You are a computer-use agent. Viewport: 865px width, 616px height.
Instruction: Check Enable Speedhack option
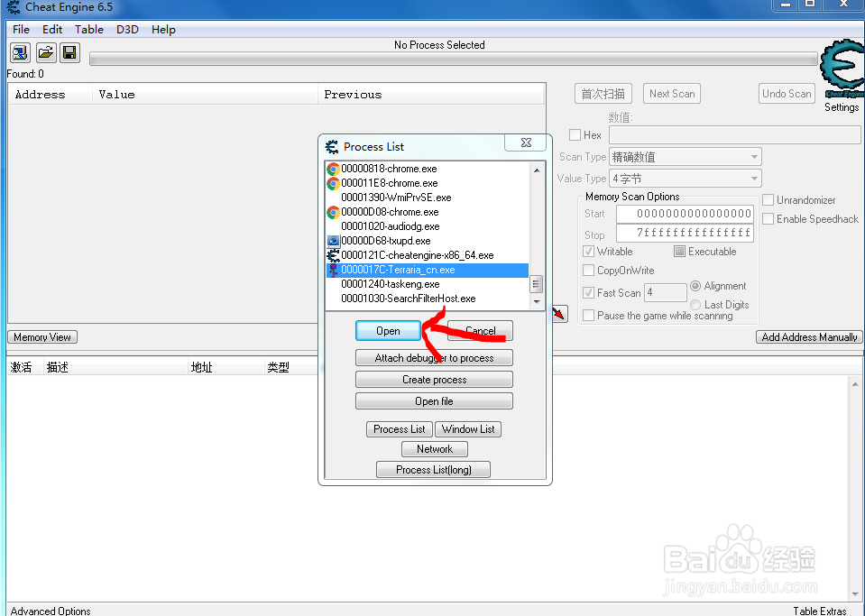coord(768,219)
